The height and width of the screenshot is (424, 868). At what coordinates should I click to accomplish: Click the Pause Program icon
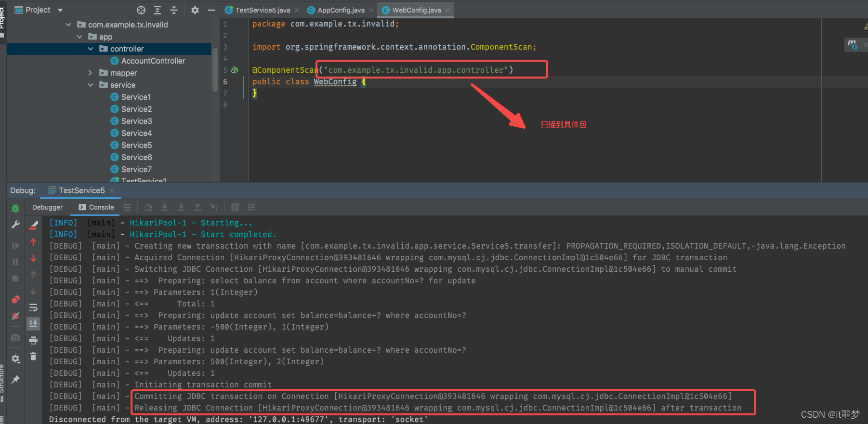point(15,262)
